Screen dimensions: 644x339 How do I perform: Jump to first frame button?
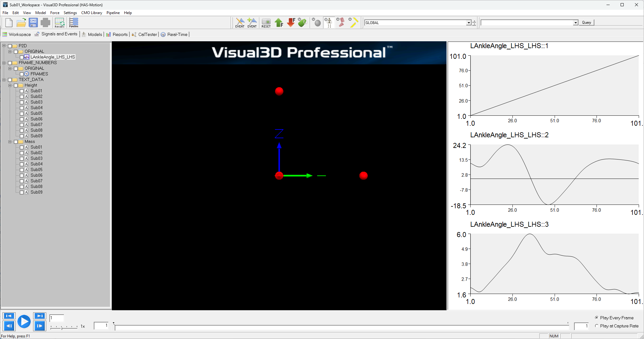[9, 316]
